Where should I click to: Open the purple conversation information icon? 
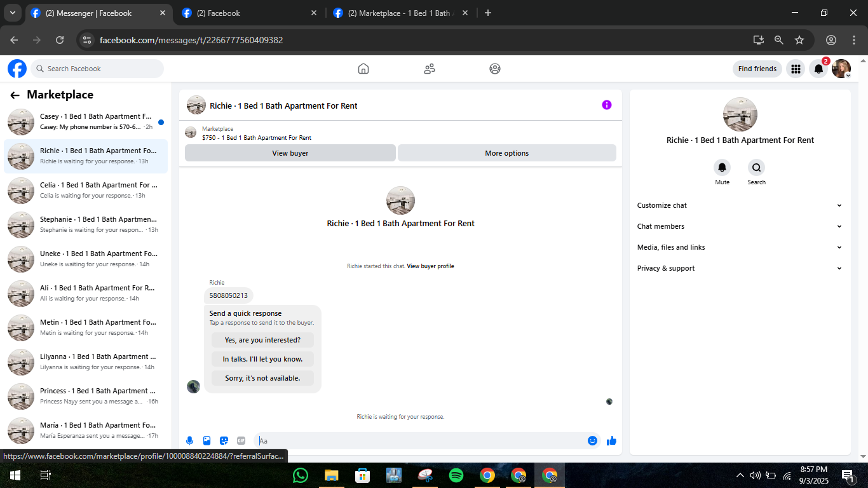[x=607, y=105]
